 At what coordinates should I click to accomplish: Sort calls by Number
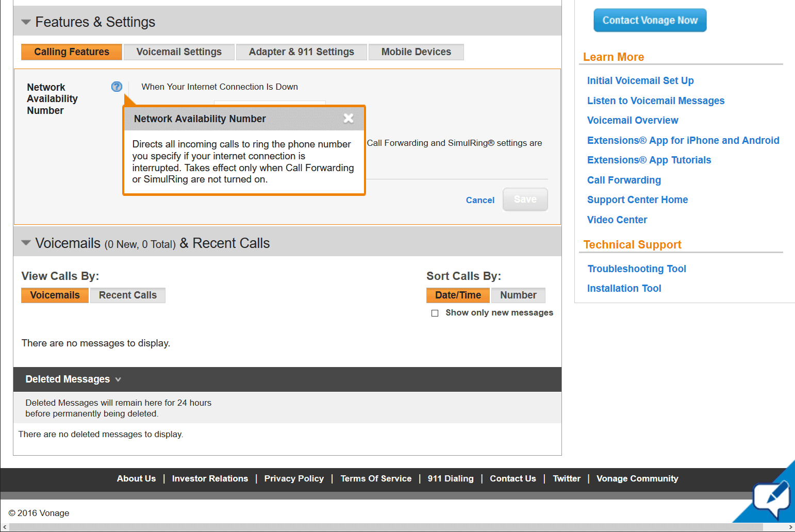[x=518, y=295]
